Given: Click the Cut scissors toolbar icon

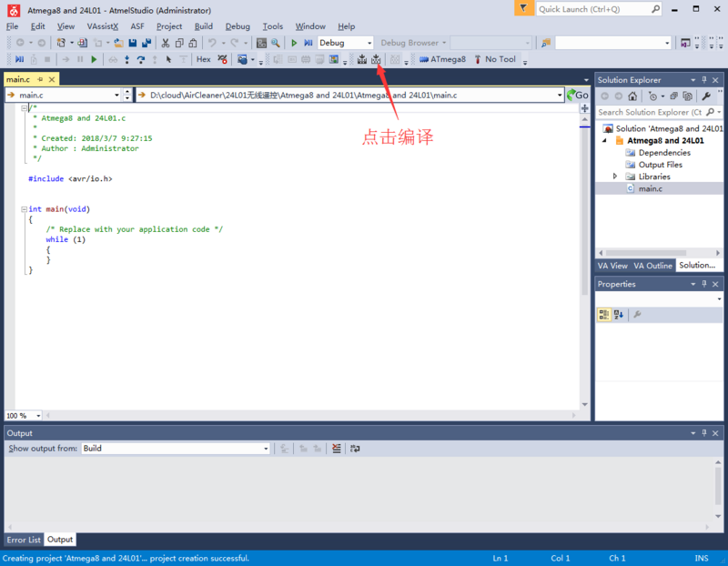Looking at the screenshot, I should [166, 43].
